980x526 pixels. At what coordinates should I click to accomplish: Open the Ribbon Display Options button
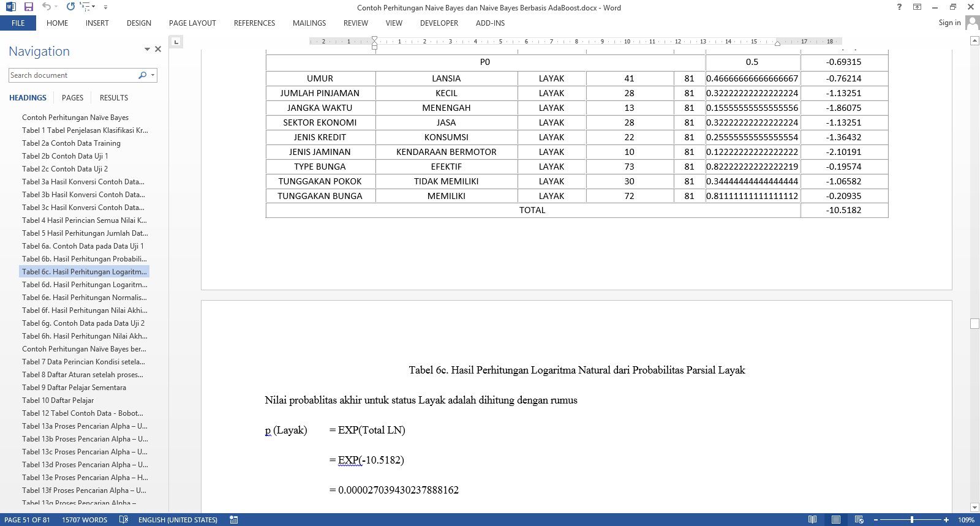pyautogui.click(x=917, y=7)
